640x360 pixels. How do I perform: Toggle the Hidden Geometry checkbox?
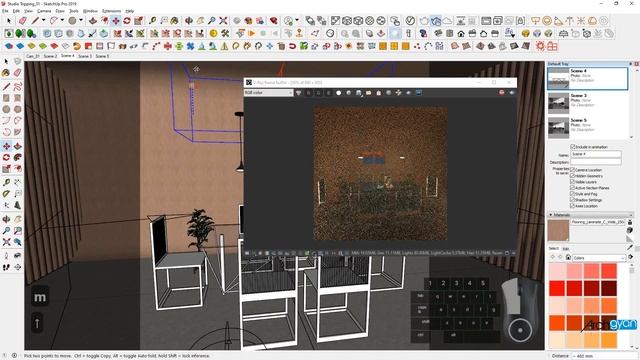click(572, 176)
